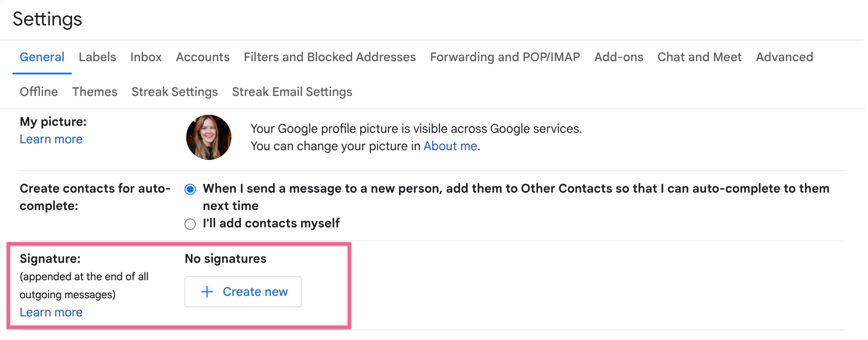Open the Add-ons tab
Image resolution: width=868 pixels, height=340 pixels.
[618, 57]
